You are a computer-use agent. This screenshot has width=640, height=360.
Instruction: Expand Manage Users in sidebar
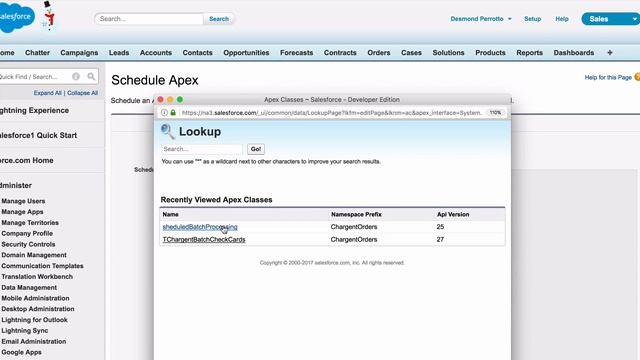point(23,201)
